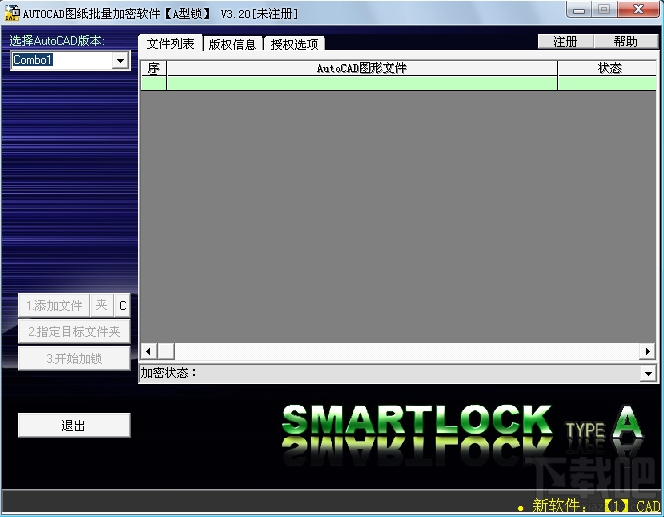664x517 pixels.
Task: Click the application icon in title bar
Action: click(x=12, y=13)
